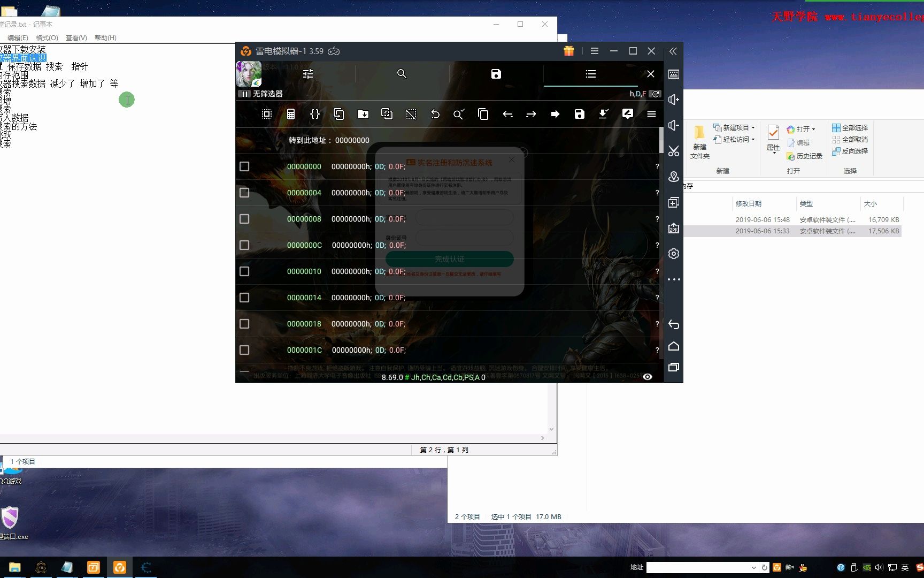The height and width of the screenshot is (578, 924).
Task: Click the search-with-check magnifier icon
Action: click(x=459, y=114)
